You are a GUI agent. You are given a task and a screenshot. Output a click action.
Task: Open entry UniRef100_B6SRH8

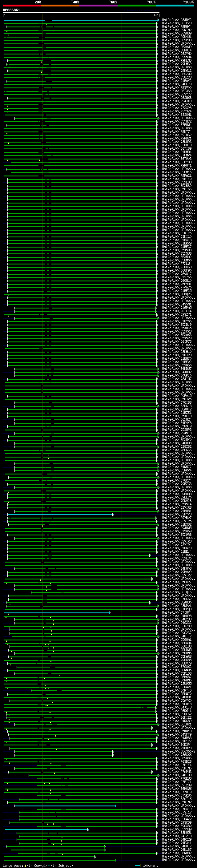[x=177, y=40]
